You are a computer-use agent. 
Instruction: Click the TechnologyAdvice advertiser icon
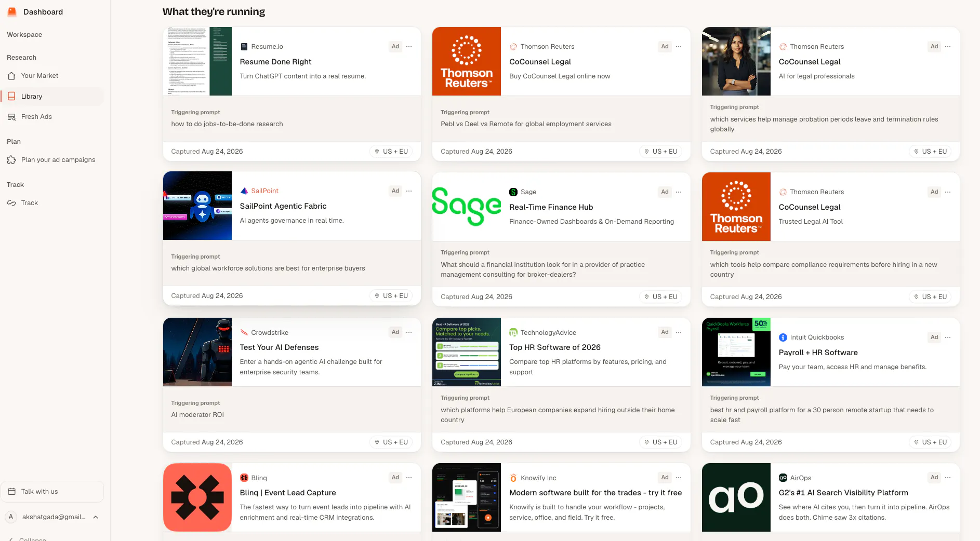513,332
